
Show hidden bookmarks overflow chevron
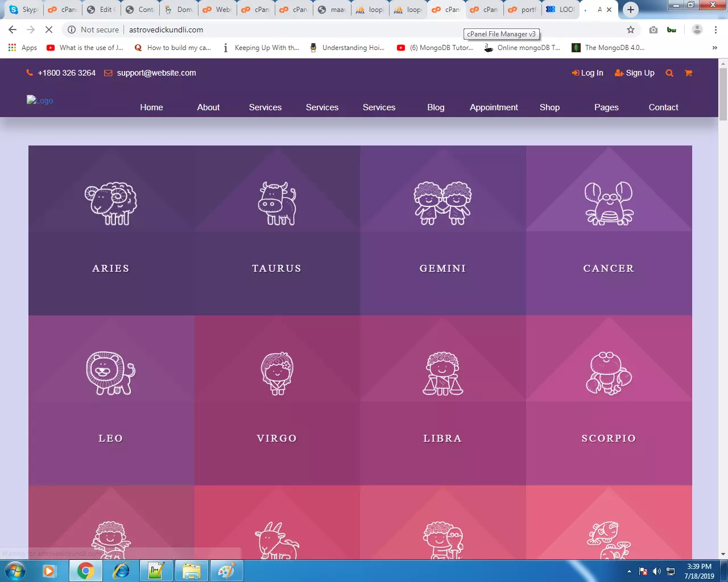714,48
